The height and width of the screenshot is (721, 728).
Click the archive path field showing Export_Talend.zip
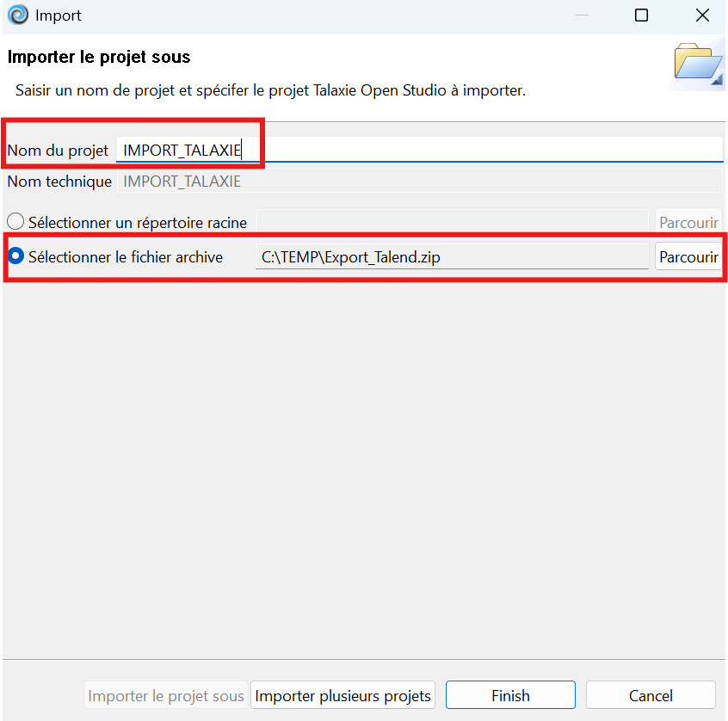point(452,257)
